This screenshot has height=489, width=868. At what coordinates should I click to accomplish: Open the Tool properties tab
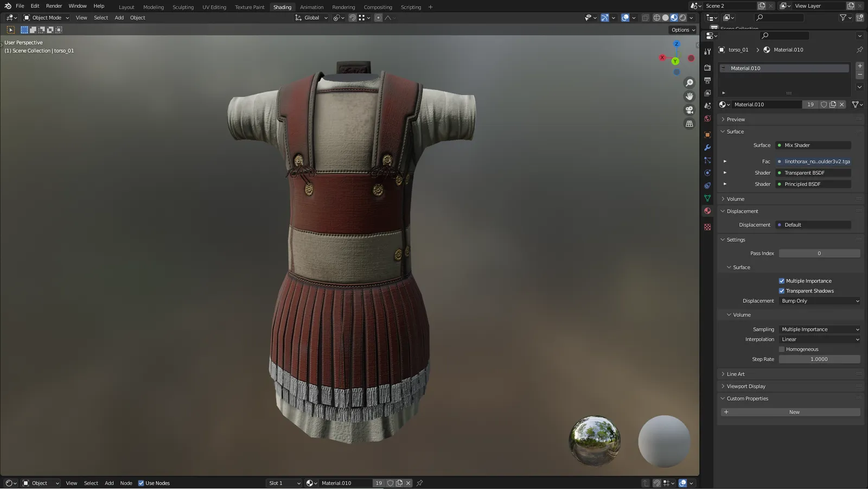(707, 52)
